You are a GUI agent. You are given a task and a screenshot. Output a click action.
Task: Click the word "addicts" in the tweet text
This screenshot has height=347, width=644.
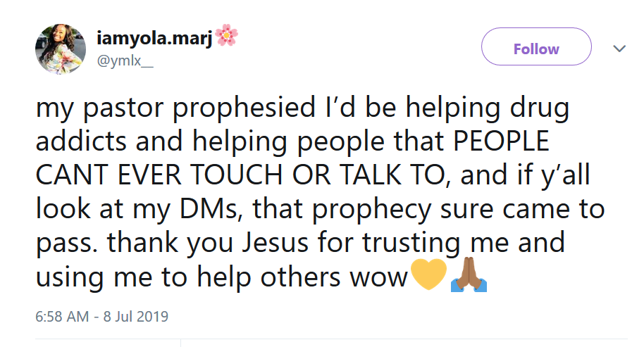click(x=80, y=143)
